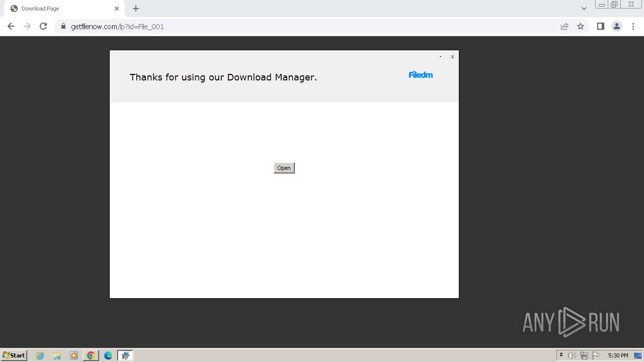Close the Download Manager dialog with x

452,57
